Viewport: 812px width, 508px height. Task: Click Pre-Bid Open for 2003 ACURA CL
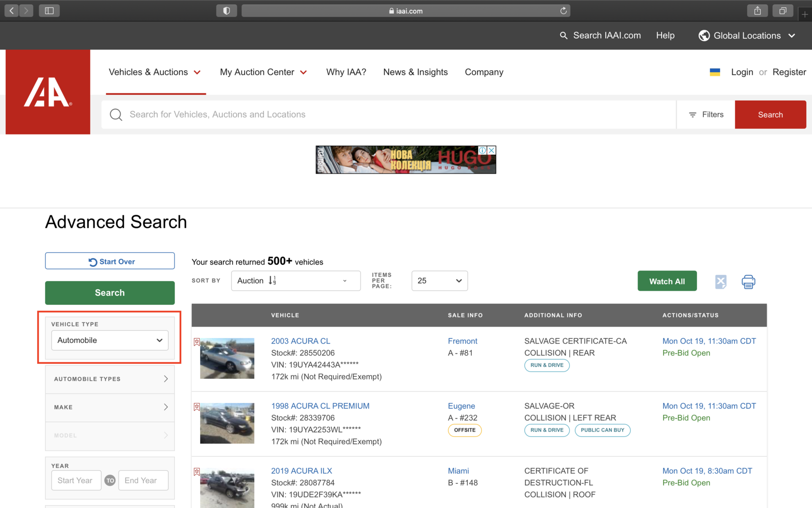(x=686, y=353)
